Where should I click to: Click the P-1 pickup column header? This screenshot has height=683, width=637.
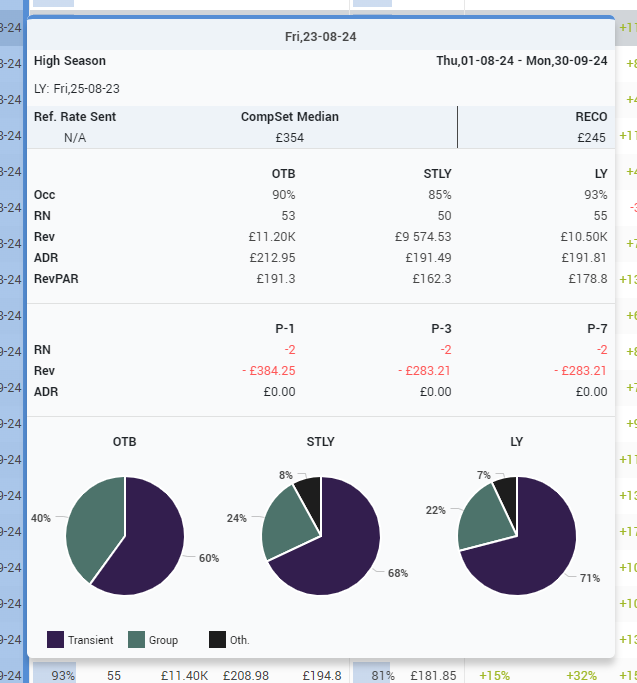click(285, 328)
